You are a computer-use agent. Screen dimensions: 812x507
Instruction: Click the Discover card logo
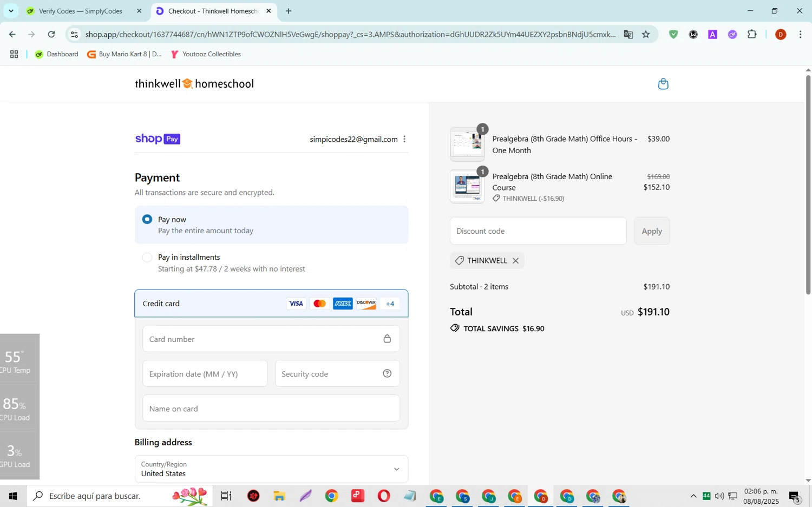pyautogui.click(x=366, y=304)
